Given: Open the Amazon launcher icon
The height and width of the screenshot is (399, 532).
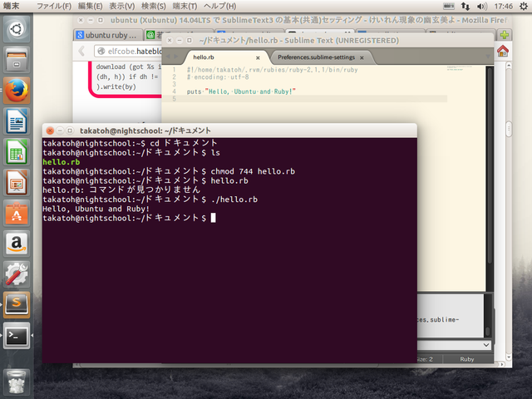Looking at the screenshot, I should (x=17, y=244).
